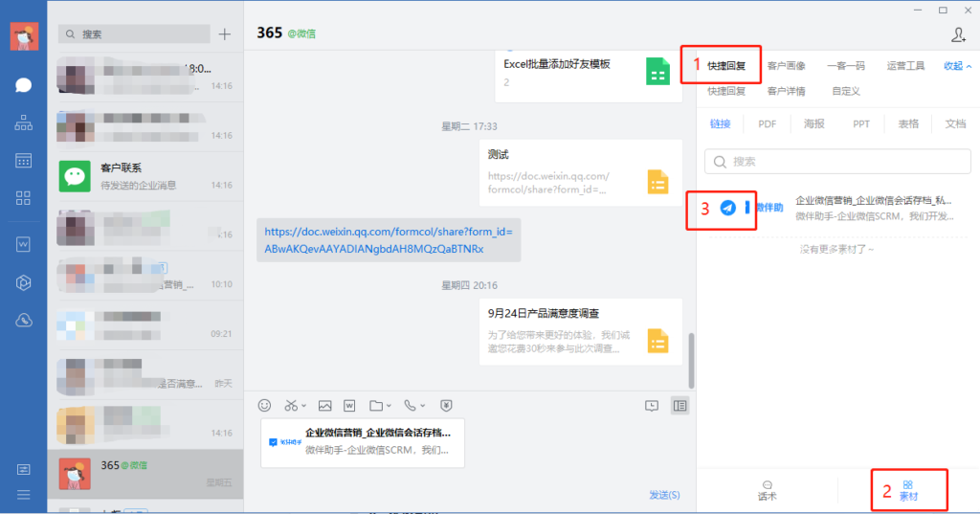Open the 365 @微信 conversation in list
This screenshot has height=514, width=980.
click(145, 474)
